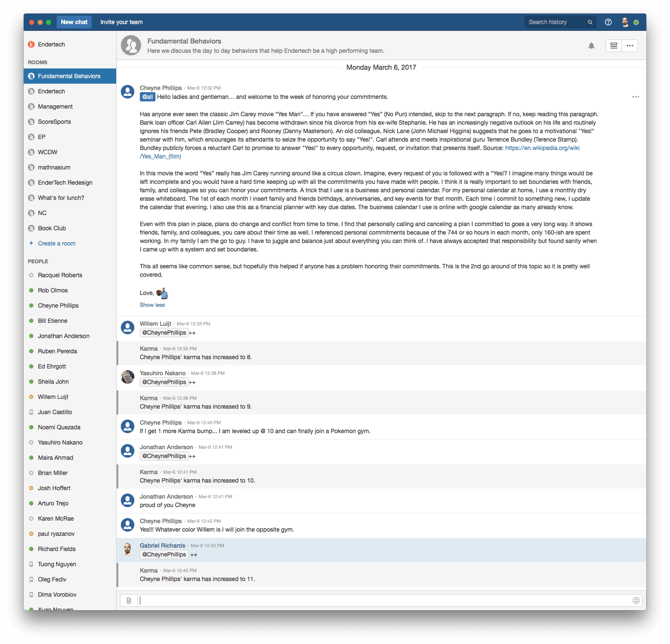
Task: Open the Endertech room
Action: [x=70, y=91]
